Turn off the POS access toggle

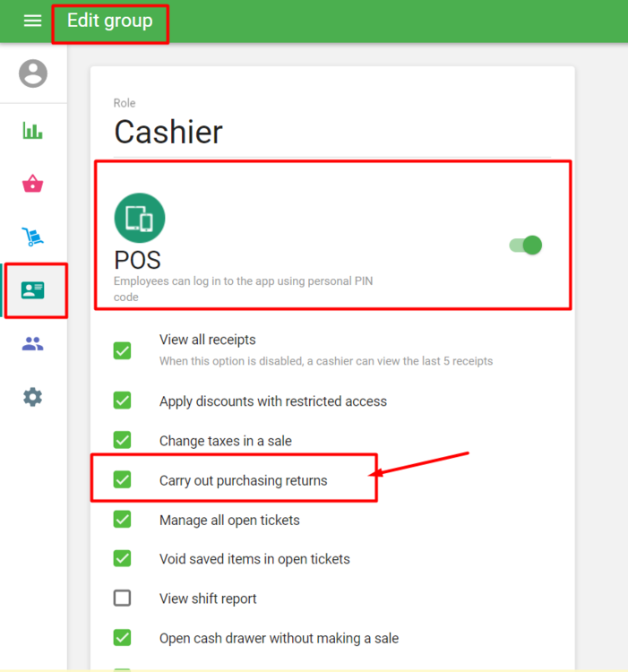pyautogui.click(x=526, y=245)
